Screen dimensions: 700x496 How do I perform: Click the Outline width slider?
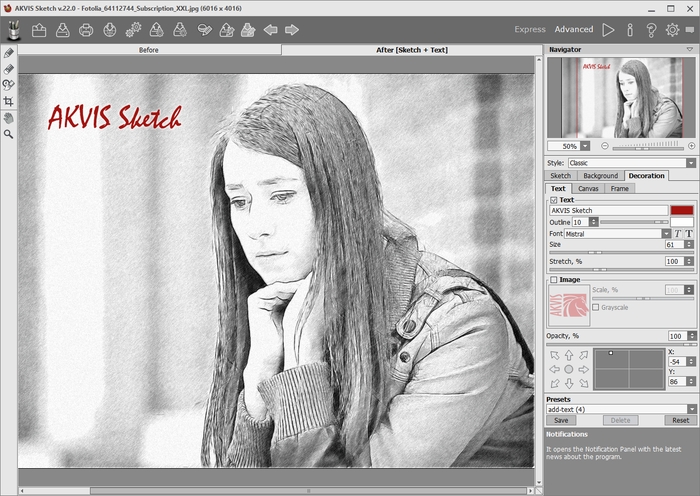coord(634,222)
